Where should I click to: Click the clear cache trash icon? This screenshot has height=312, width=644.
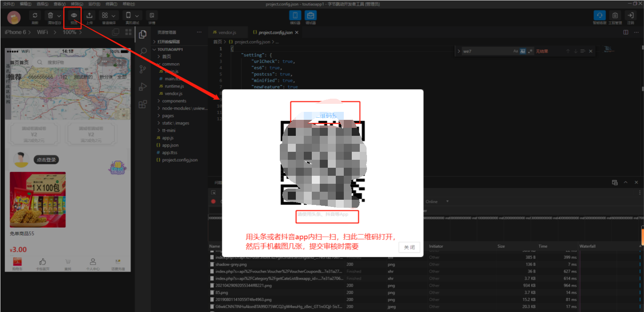click(50, 15)
